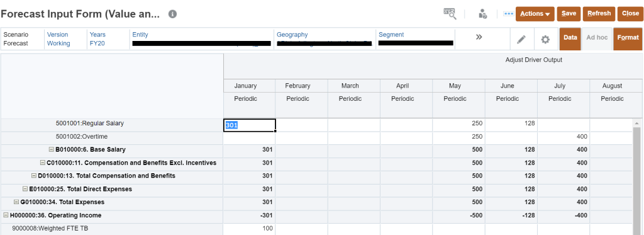Open the blue ellipsis overflow icon
The image size is (644, 235).
(x=508, y=14)
